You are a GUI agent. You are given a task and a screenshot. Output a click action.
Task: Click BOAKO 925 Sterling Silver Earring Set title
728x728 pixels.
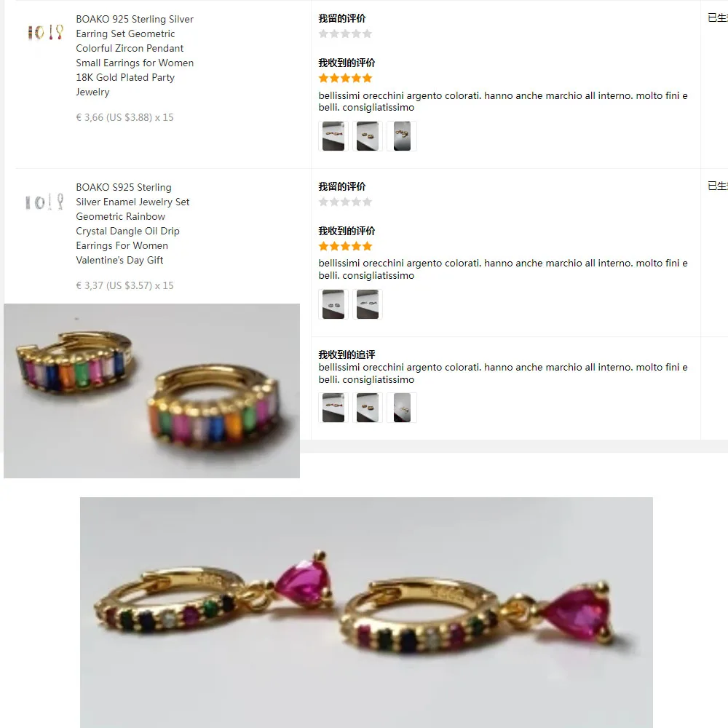click(135, 55)
